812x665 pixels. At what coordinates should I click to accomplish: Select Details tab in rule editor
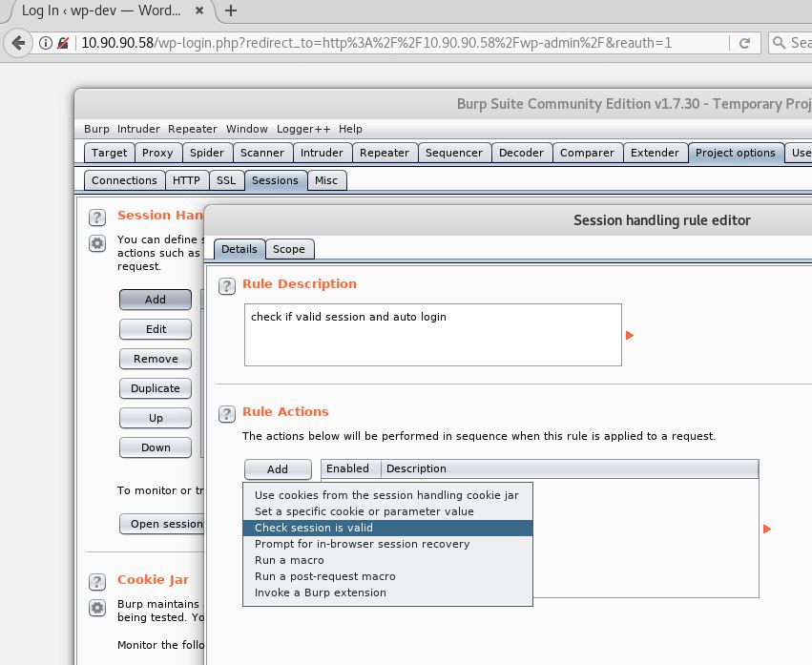pyautogui.click(x=239, y=249)
